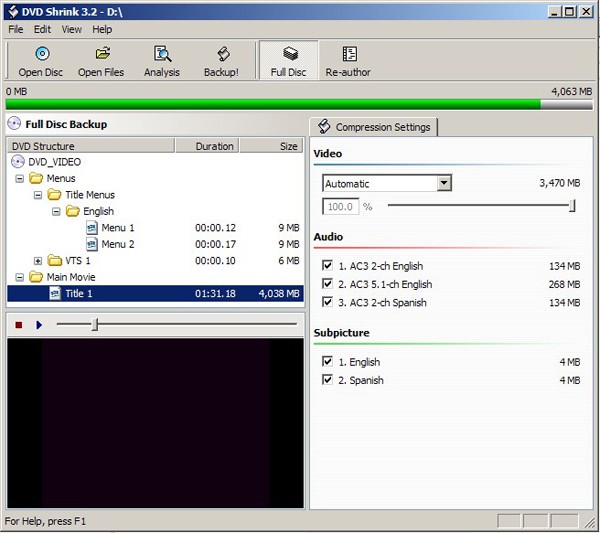Select the Title 1 row label
The image size is (600, 533).
[78, 293]
